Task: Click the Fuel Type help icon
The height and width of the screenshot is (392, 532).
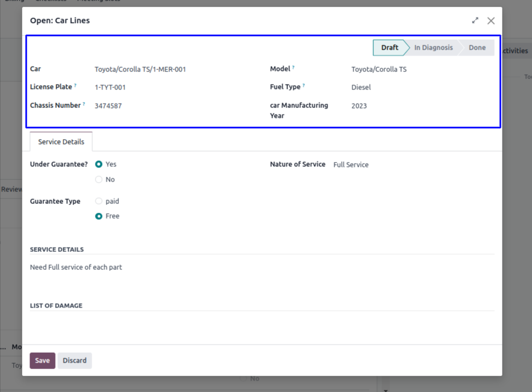Action: tap(303, 86)
